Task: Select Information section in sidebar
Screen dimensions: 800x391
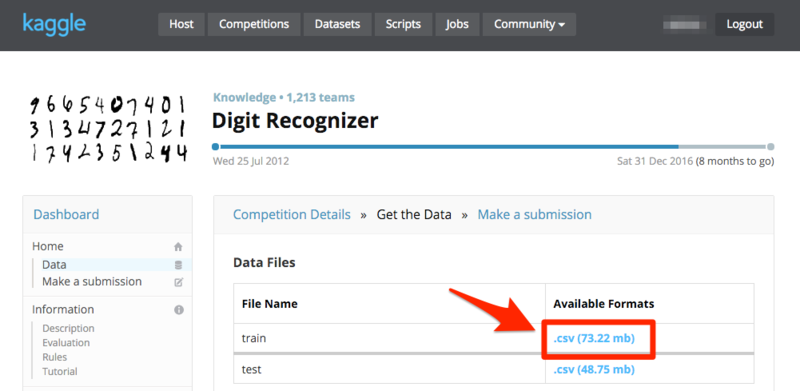Action: point(63,310)
